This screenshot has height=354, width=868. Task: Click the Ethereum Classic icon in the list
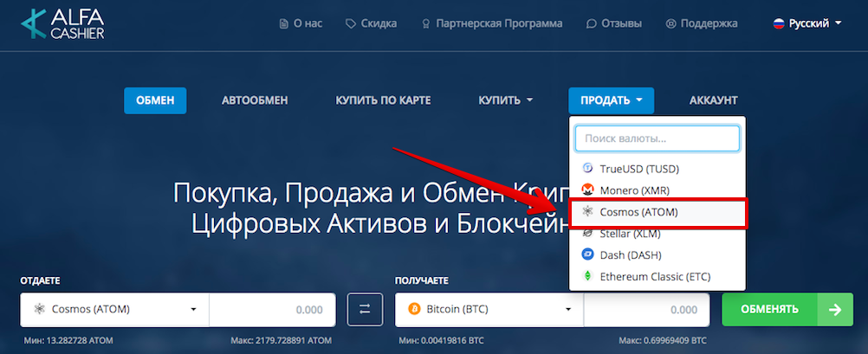pos(588,277)
